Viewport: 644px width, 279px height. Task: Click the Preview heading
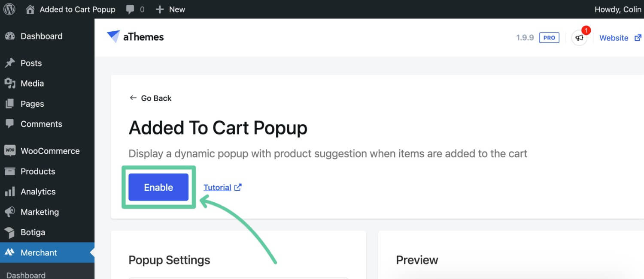click(417, 260)
